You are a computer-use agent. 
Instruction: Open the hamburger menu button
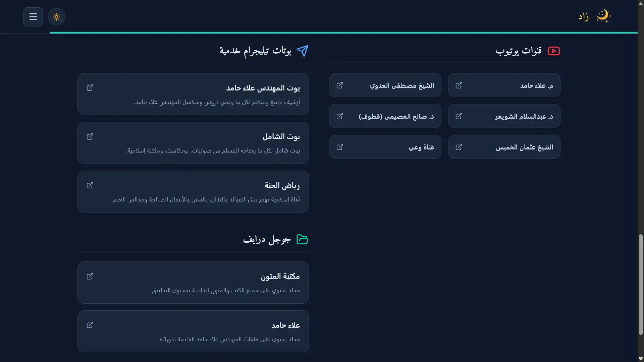(33, 17)
